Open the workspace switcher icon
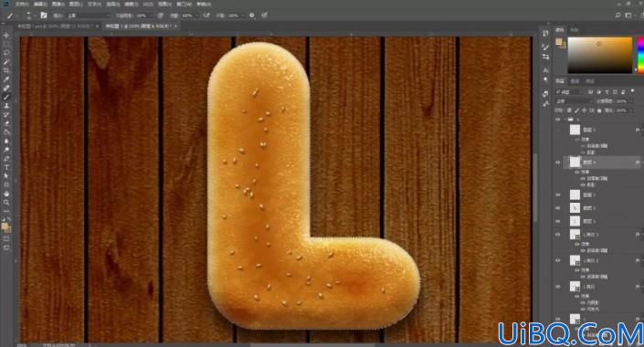The width and height of the screenshot is (644, 347). tap(628, 16)
